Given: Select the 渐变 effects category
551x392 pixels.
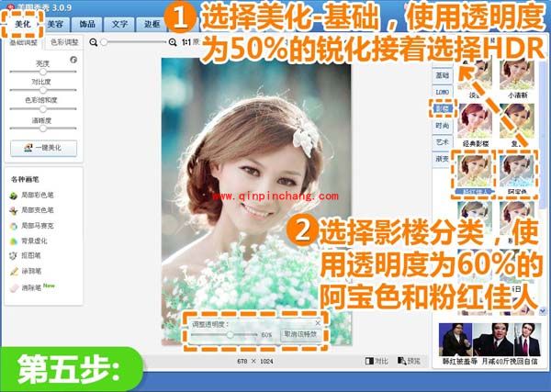Looking at the screenshot, I should point(442,159).
